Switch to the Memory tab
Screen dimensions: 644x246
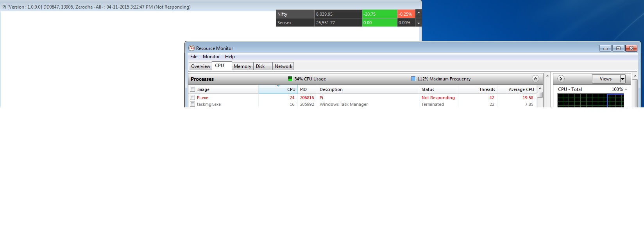242,66
